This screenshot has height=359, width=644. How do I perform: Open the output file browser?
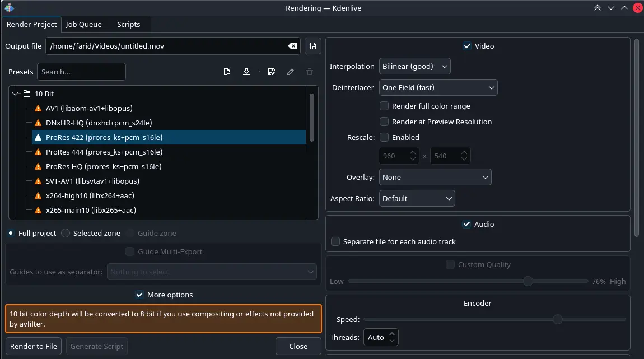tap(312, 46)
